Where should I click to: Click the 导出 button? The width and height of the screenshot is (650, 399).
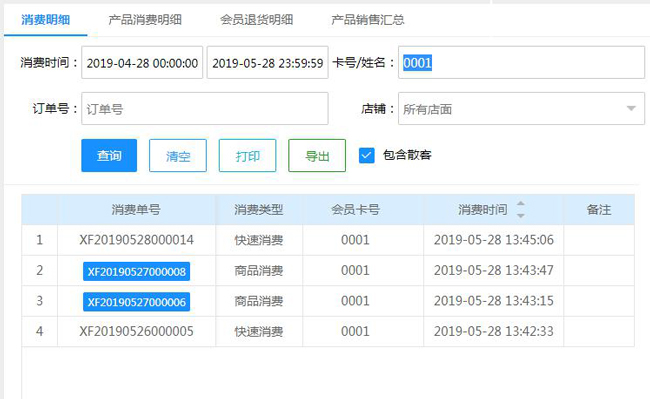[x=317, y=155]
